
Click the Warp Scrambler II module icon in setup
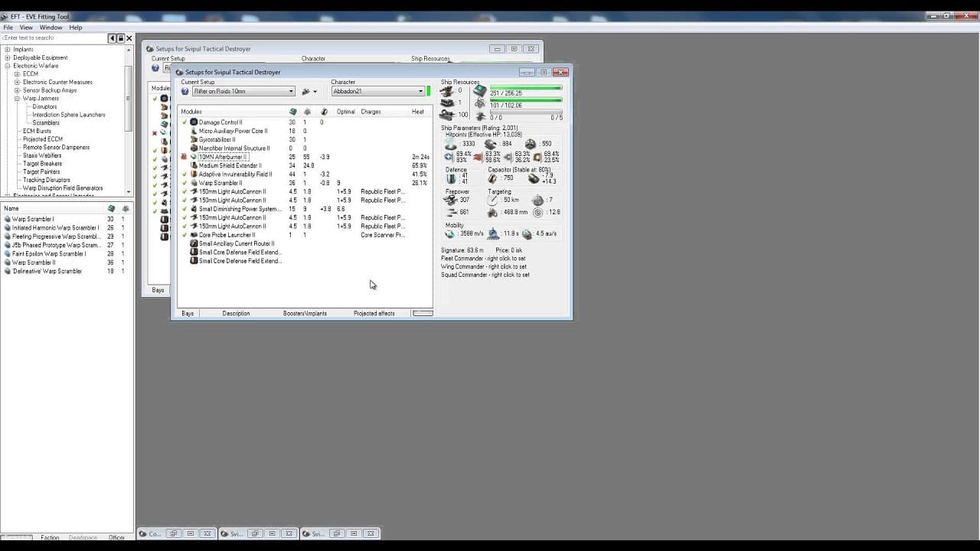click(x=194, y=183)
